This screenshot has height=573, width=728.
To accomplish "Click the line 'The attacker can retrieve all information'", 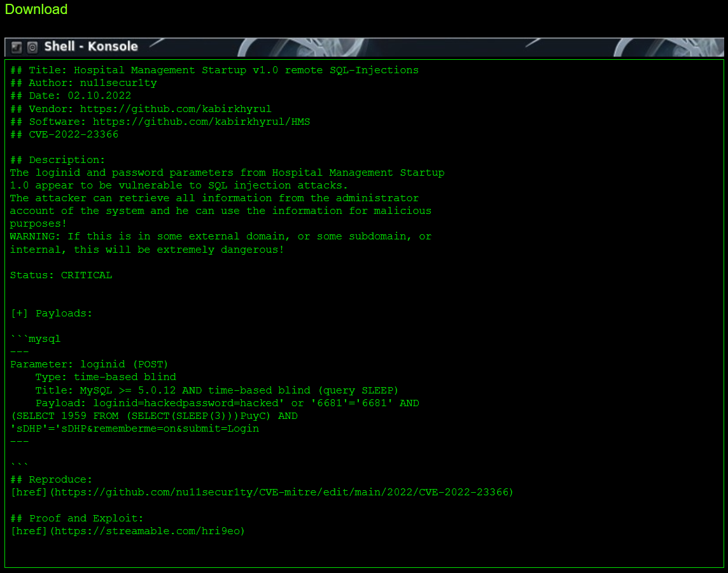I will click(x=214, y=198).
